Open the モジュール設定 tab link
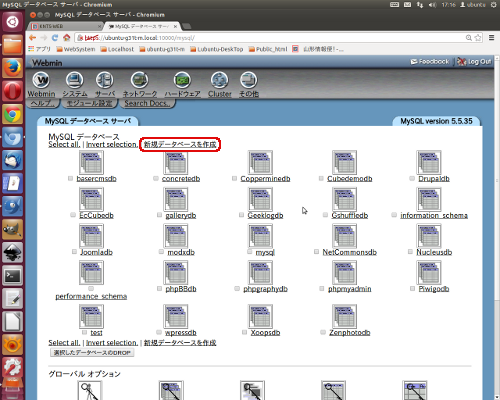The image size is (500, 400). [89, 103]
